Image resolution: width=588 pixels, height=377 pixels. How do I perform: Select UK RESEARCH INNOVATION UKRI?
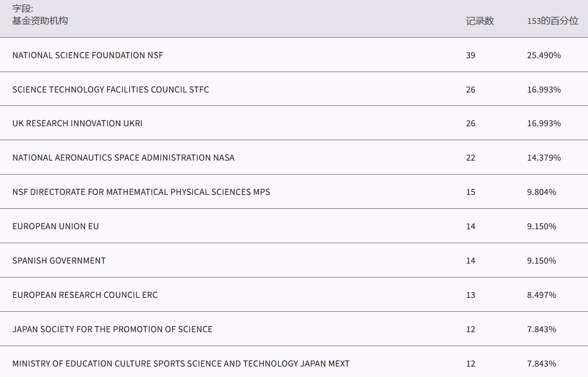(x=77, y=123)
